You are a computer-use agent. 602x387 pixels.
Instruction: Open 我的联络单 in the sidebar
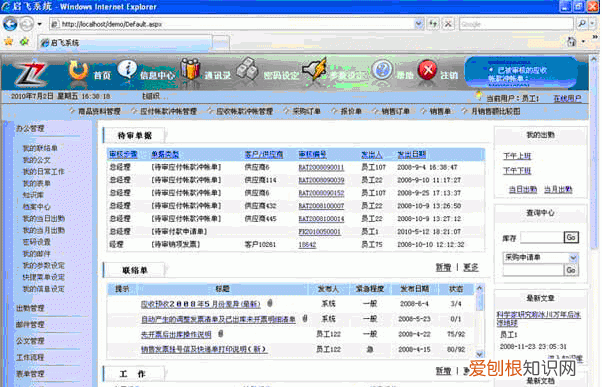[40, 148]
